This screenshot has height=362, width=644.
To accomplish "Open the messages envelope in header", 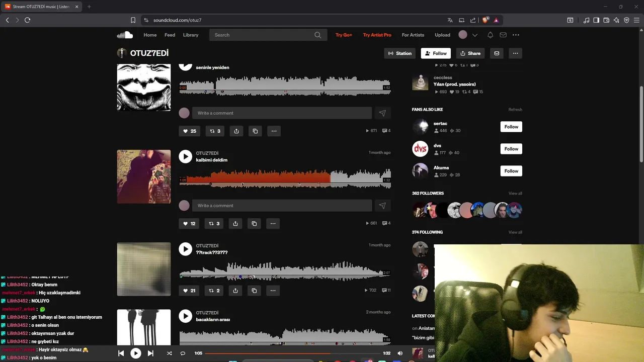I will point(503,35).
